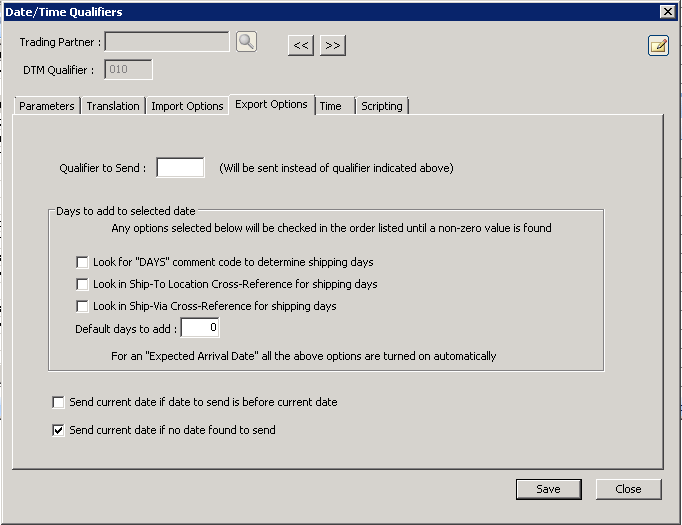
Task: Click the Trading Partner search magnifier icon
Action: pos(246,42)
